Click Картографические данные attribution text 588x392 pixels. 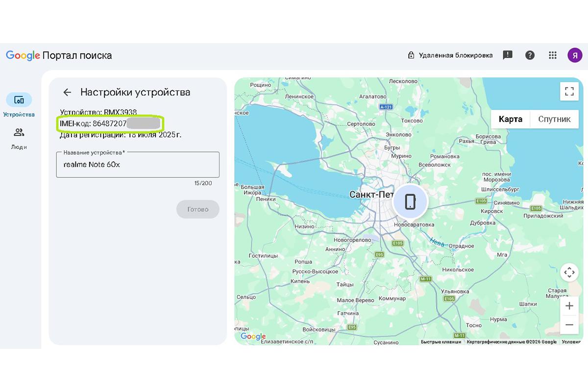pyautogui.click(x=512, y=342)
